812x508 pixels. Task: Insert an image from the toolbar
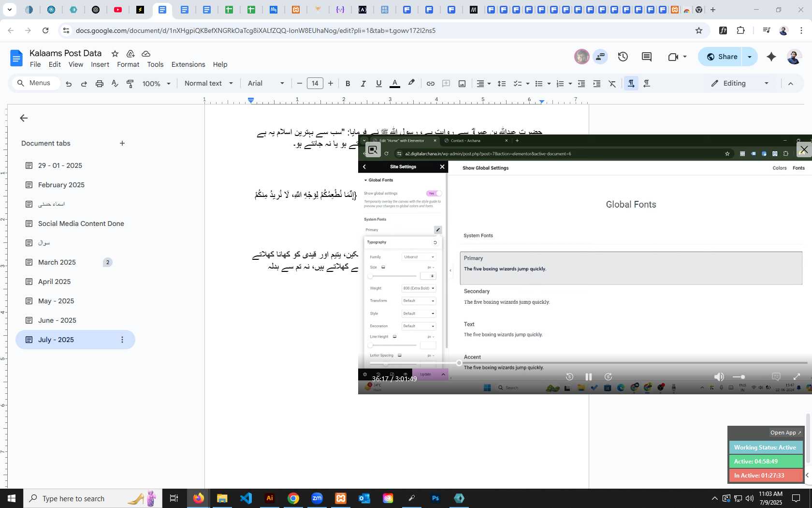[462, 84]
